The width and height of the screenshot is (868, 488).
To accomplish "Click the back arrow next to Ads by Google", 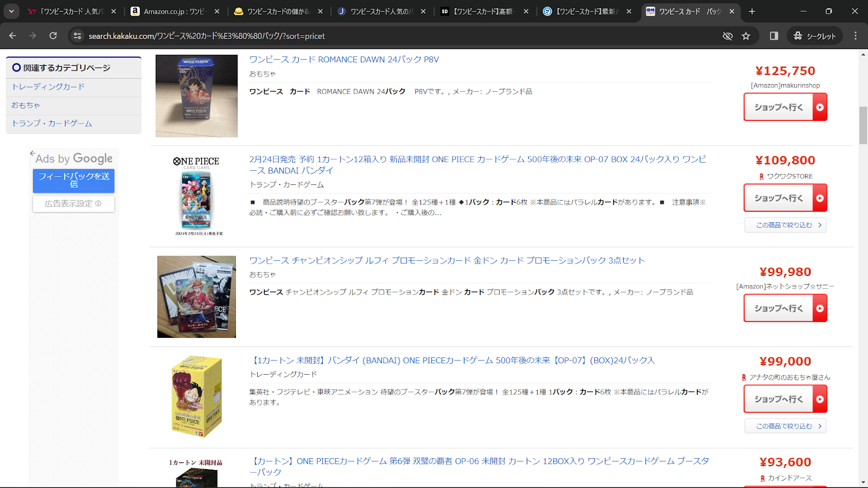I will pos(33,153).
